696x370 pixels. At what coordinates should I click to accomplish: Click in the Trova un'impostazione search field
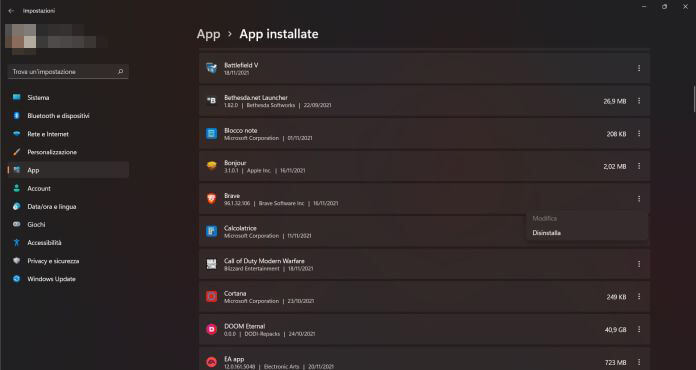(x=68, y=71)
